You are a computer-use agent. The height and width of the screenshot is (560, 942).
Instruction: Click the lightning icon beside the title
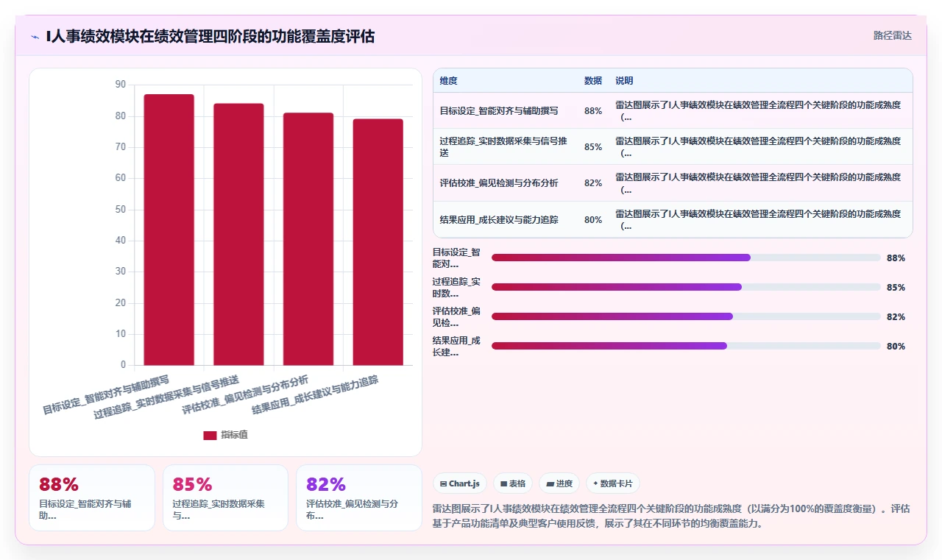coord(35,36)
